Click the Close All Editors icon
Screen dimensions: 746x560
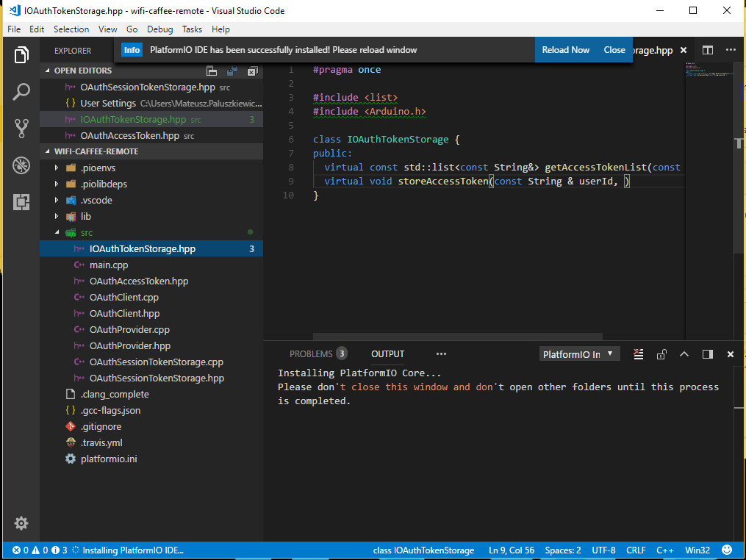(253, 70)
